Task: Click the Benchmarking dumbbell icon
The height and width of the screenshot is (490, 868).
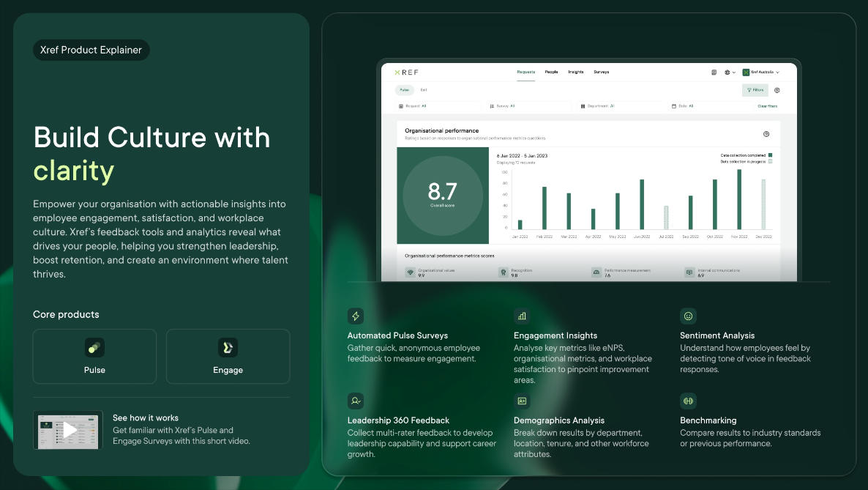Action: [x=688, y=401]
